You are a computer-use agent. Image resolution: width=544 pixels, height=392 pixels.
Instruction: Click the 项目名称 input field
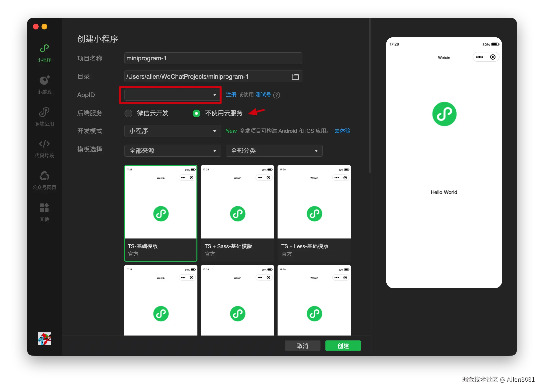[213, 58]
